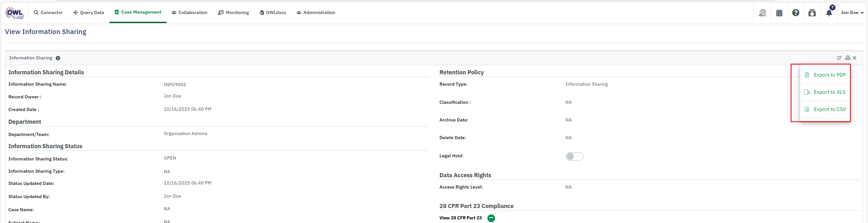Open the Jon Doe user dropdown

[x=852, y=13]
